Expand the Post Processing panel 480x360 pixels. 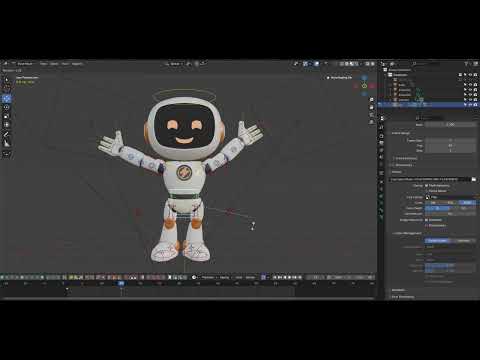click(402, 296)
